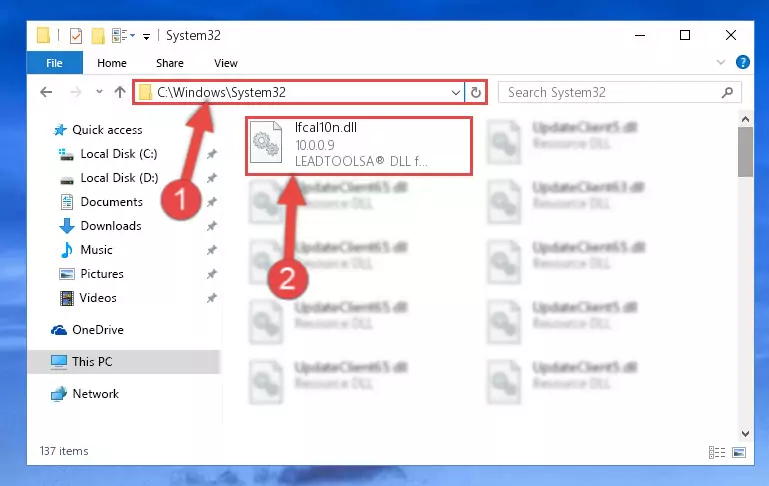Click the pin icon beside Music
This screenshot has width=769, height=486.
(211, 250)
